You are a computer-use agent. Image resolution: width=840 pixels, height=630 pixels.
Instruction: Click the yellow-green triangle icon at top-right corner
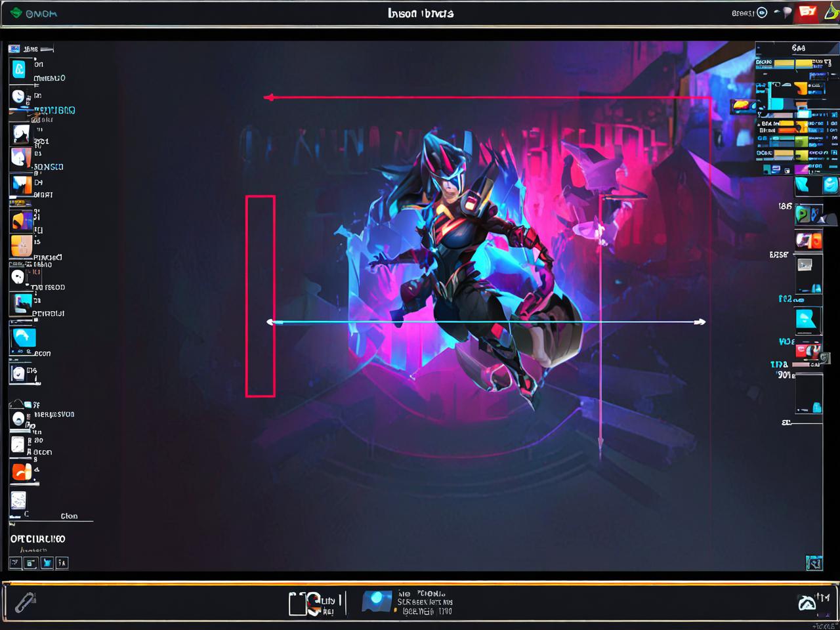point(831,12)
